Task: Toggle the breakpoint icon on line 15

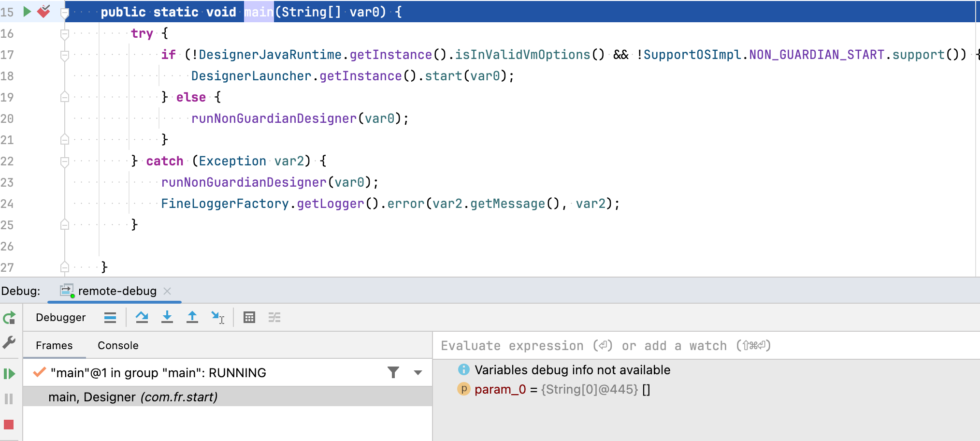Action: [43, 11]
